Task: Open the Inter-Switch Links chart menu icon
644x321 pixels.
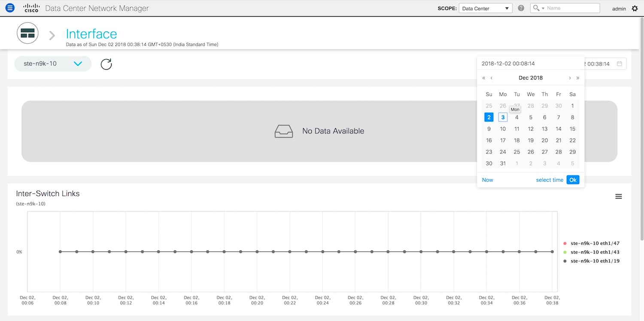Action: pos(618,196)
